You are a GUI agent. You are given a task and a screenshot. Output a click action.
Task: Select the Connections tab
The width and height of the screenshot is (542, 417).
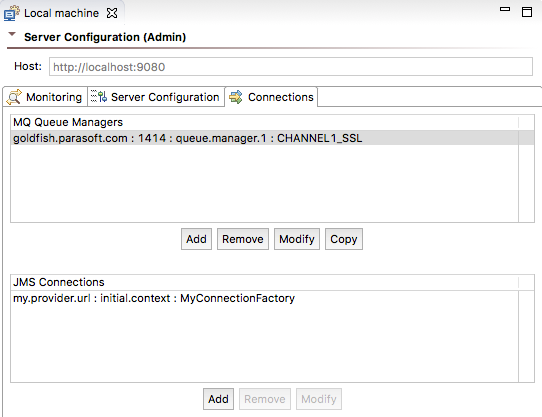click(x=271, y=97)
